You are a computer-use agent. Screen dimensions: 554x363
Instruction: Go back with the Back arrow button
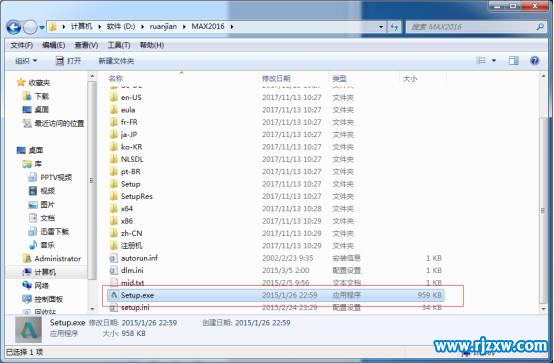click(13, 27)
